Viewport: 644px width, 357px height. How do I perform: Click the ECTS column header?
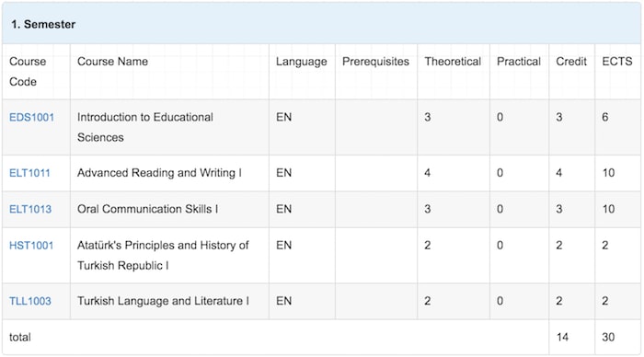[617, 62]
